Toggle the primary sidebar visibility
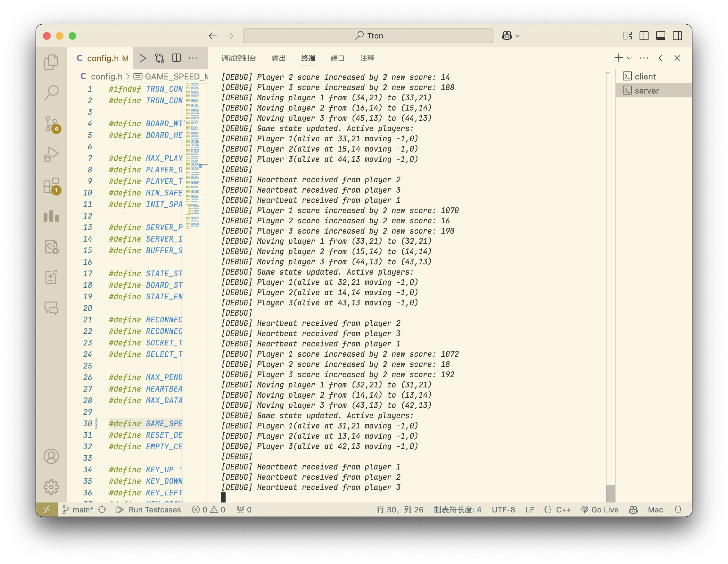The width and height of the screenshot is (728, 564). pyautogui.click(x=644, y=36)
